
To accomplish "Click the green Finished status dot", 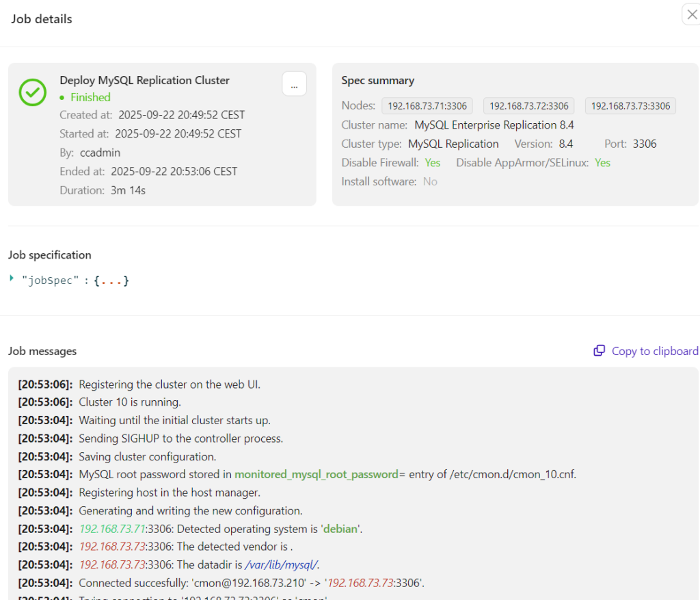I will [62, 98].
